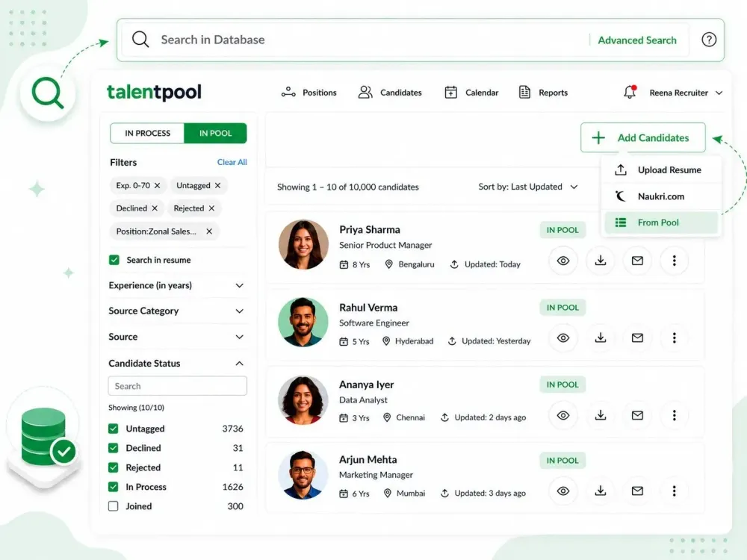Download Arjun Mehta's resume
This screenshot has width=747, height=560.
[x=601, y=491]
